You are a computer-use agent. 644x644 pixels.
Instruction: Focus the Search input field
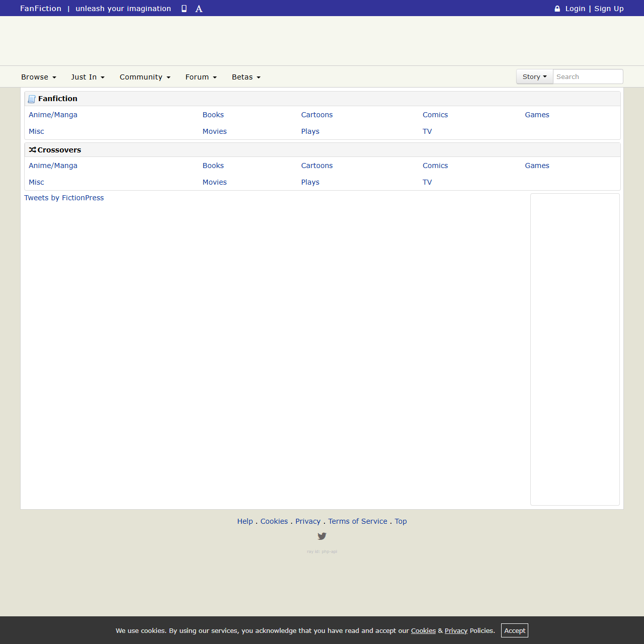coord(588,76)
